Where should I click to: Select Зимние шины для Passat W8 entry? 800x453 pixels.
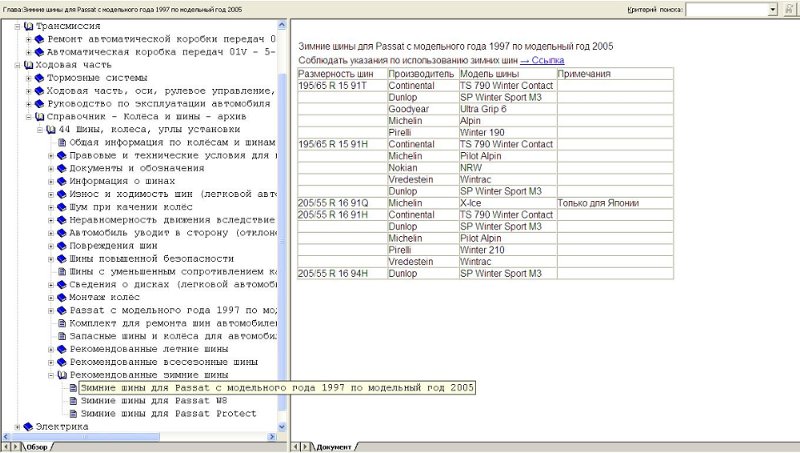pos(154,401)
